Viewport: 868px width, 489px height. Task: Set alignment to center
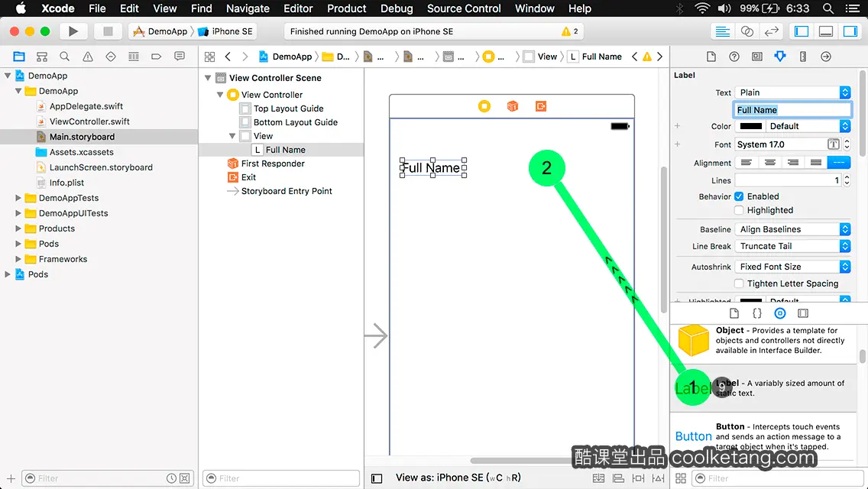pos(769,163)
